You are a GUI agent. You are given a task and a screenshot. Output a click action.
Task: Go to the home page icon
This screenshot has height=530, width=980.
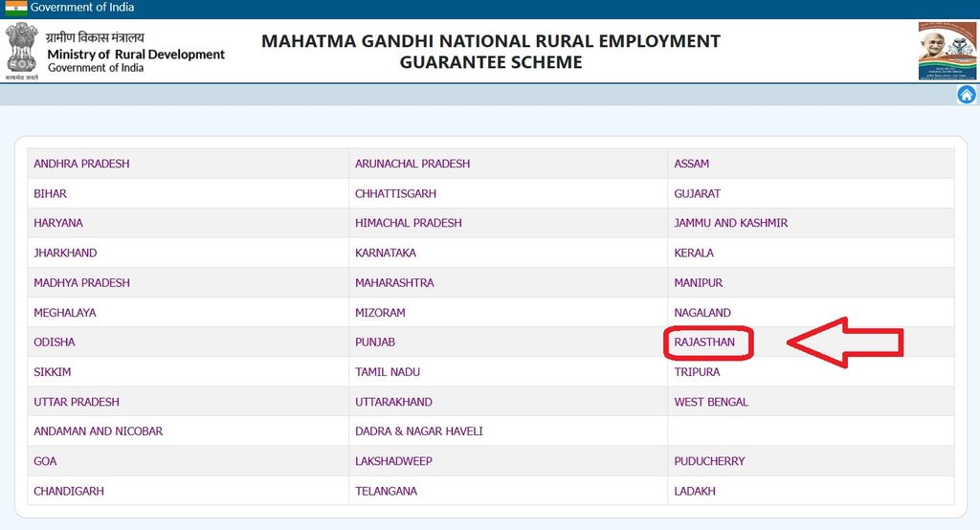point(967,95)
